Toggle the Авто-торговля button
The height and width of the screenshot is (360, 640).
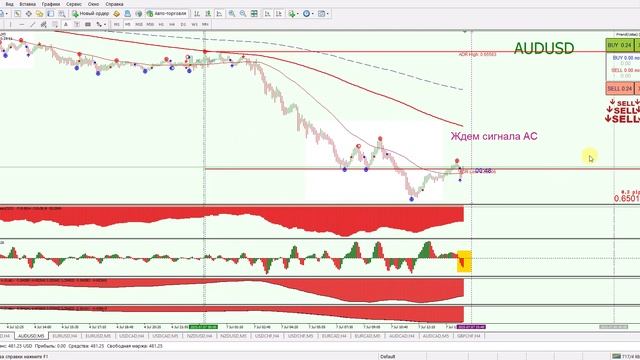(167, 13)
